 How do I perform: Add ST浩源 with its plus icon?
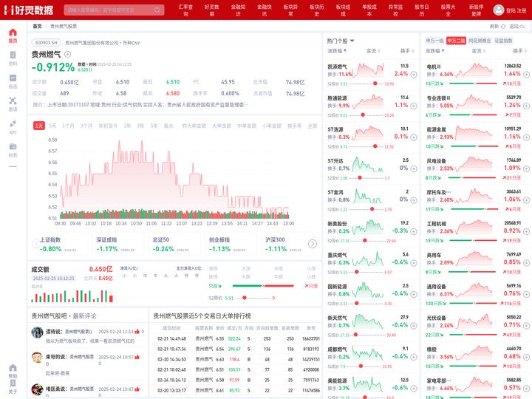click(x=414, y=137)
